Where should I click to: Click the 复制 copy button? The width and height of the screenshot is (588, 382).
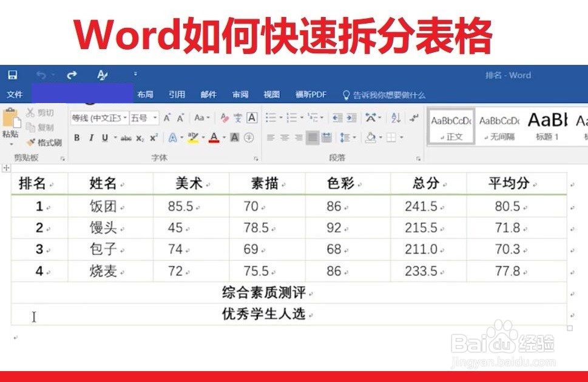(x=40, y=127)
